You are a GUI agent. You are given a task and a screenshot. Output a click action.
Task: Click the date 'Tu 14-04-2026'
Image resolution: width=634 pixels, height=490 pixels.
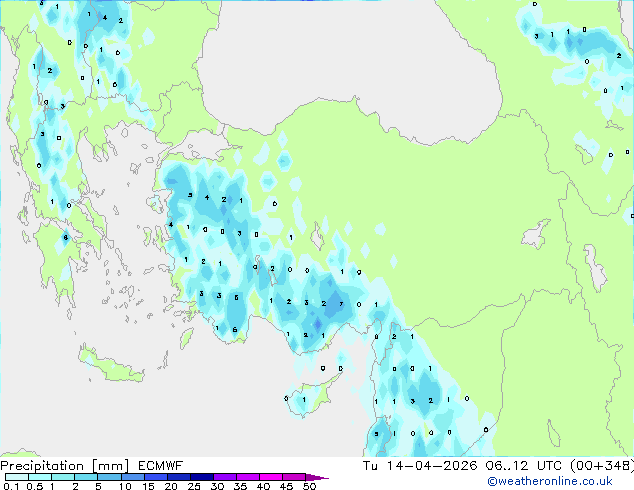click(x=420, y=465)
